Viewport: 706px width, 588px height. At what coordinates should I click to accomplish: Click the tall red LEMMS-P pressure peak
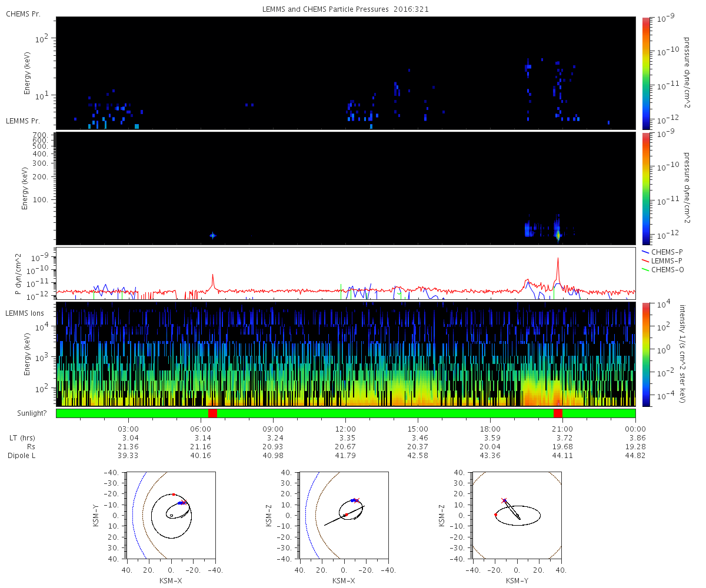click(558, 270)
